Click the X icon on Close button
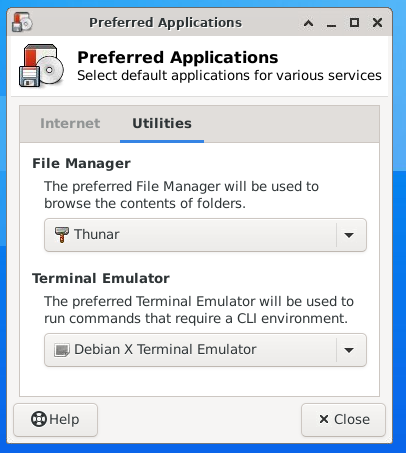406x453 pixels. coord(324,419)
